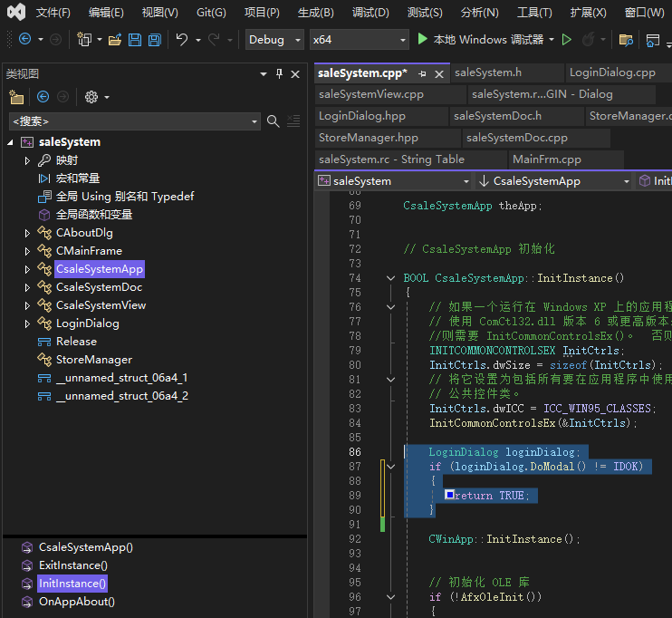
Task: Toggle the pin on the 类视图 panel
Action: click(279, 73)
